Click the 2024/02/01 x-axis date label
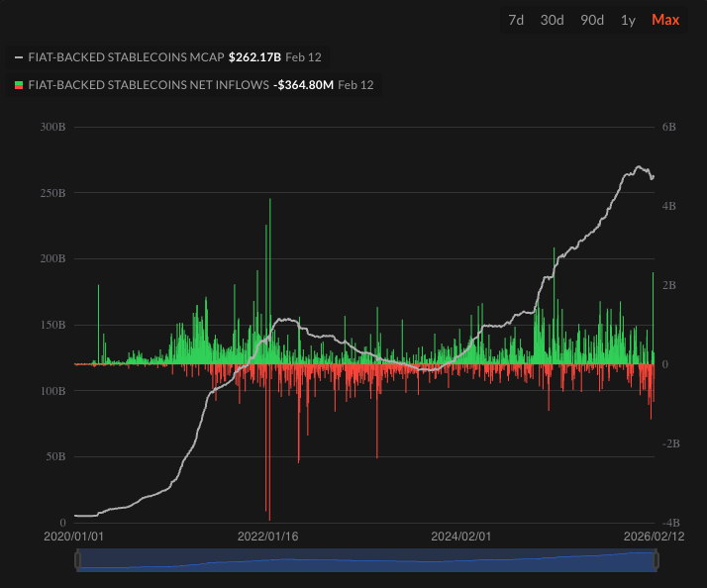The width and height of the screenshot is (707, 588). [461, 536]
